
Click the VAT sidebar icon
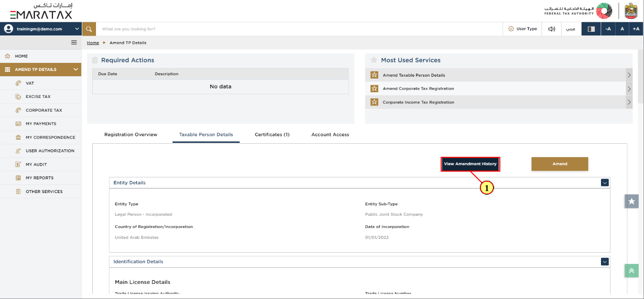tap(18, 83)
